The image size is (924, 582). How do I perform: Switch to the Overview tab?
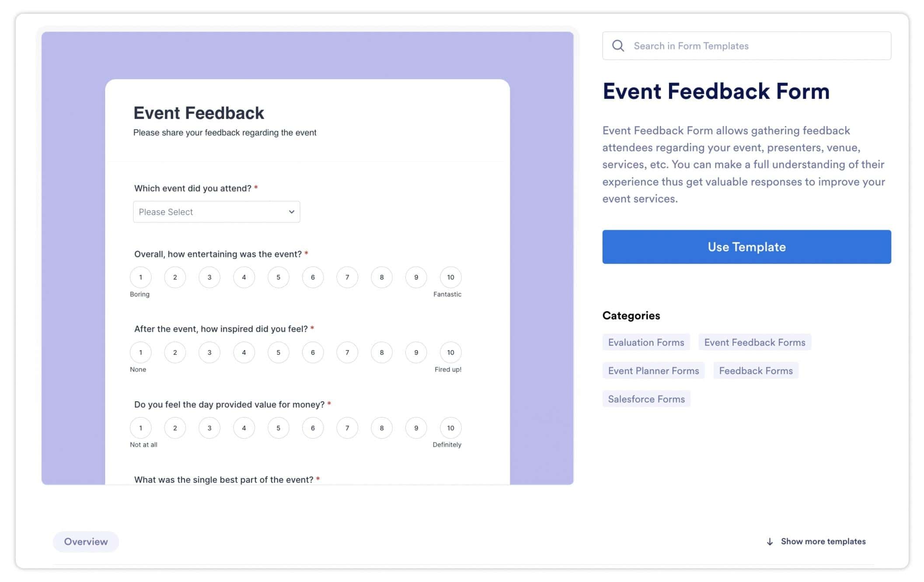tap(86, 542)
